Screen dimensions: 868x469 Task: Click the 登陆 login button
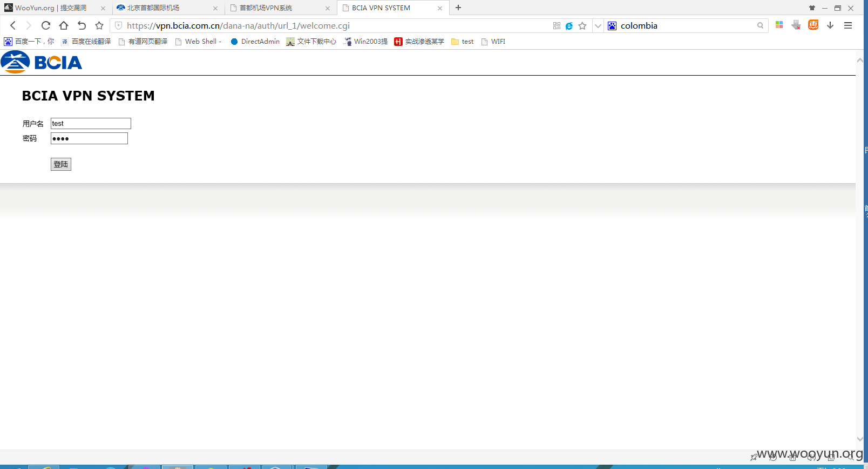coord(61,164)
